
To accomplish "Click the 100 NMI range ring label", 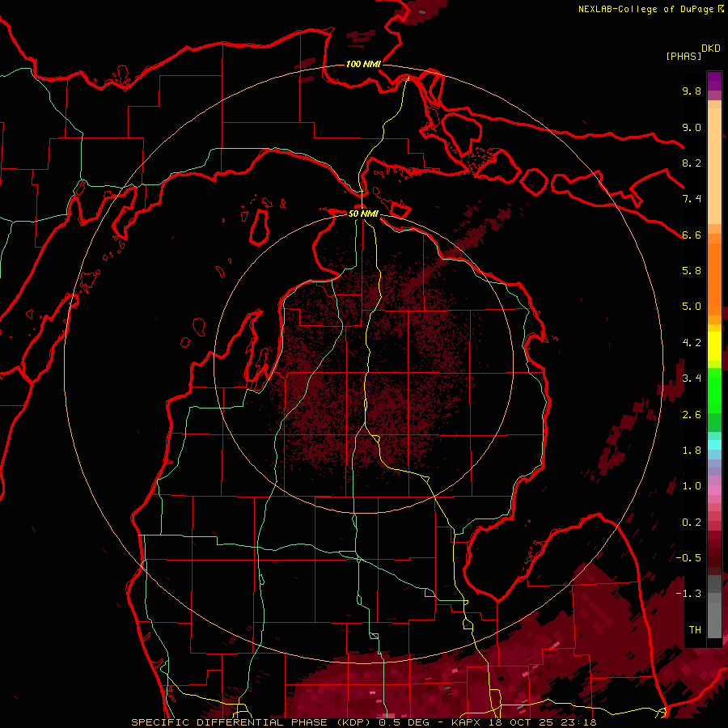I will point(363,64).
